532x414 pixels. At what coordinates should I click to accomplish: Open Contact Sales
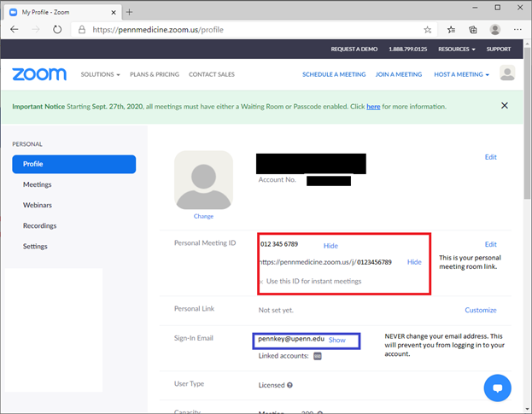pyautogui.click(x=212, y=74)
